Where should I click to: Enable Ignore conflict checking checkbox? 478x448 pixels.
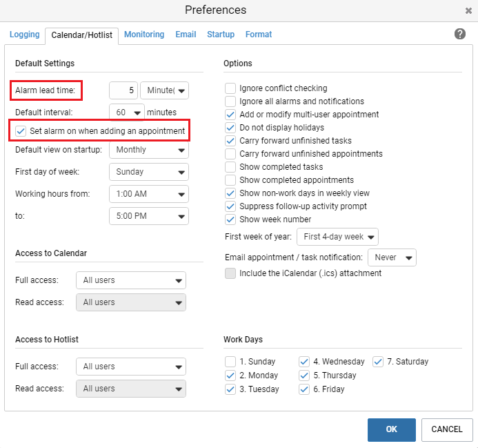point(230,88)
